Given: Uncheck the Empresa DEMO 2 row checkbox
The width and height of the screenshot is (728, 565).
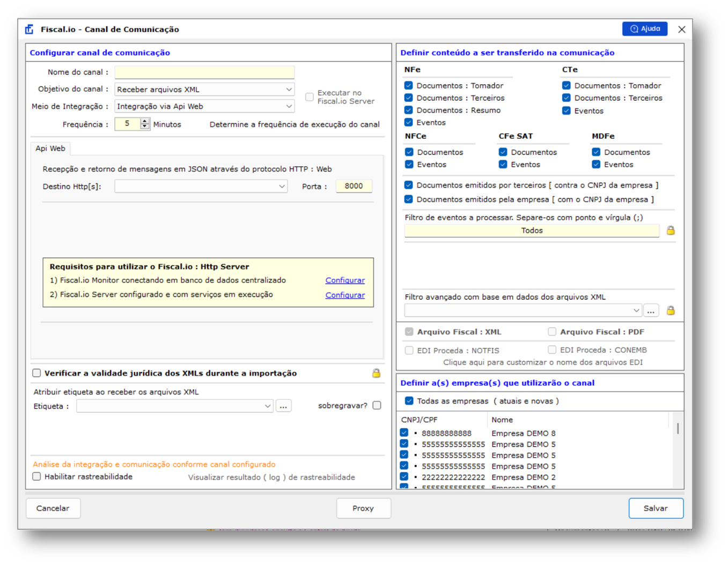Looking at the screenshot, I should 404,477.
